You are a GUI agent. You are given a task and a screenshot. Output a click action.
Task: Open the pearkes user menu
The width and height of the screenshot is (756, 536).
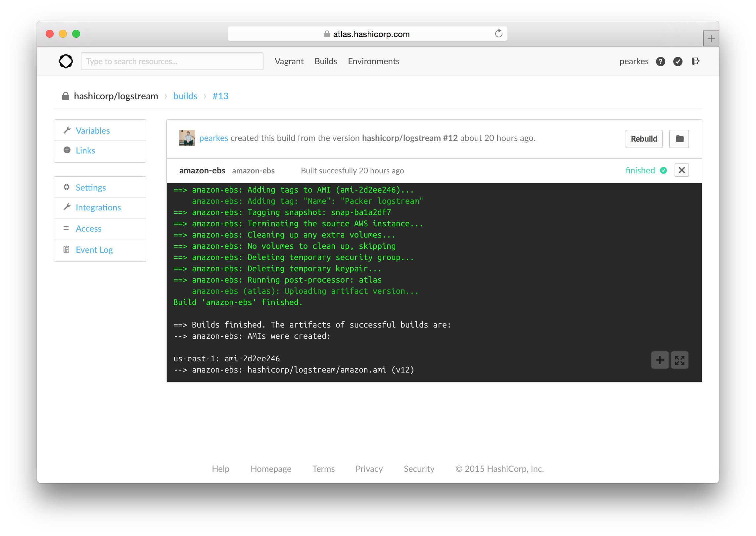tap(634, 62)
